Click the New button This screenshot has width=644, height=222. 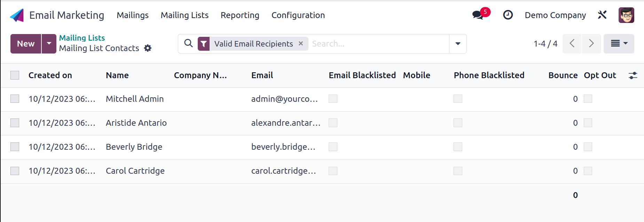pos(26,43)
